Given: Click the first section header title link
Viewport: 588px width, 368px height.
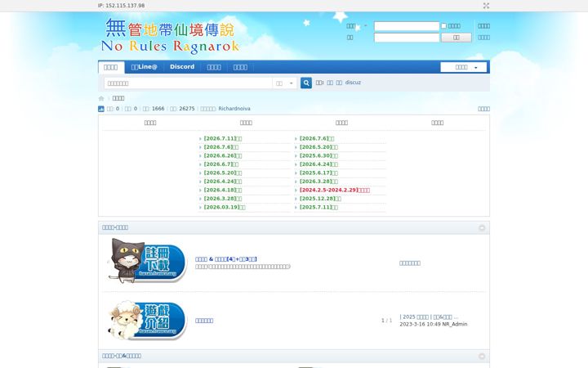Looking at the screenshot, I should (115, 227).
